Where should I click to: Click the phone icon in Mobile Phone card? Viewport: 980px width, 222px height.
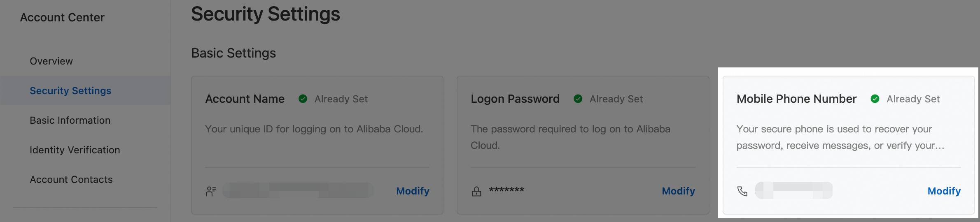pyautogui.click(x=742, y=191)
